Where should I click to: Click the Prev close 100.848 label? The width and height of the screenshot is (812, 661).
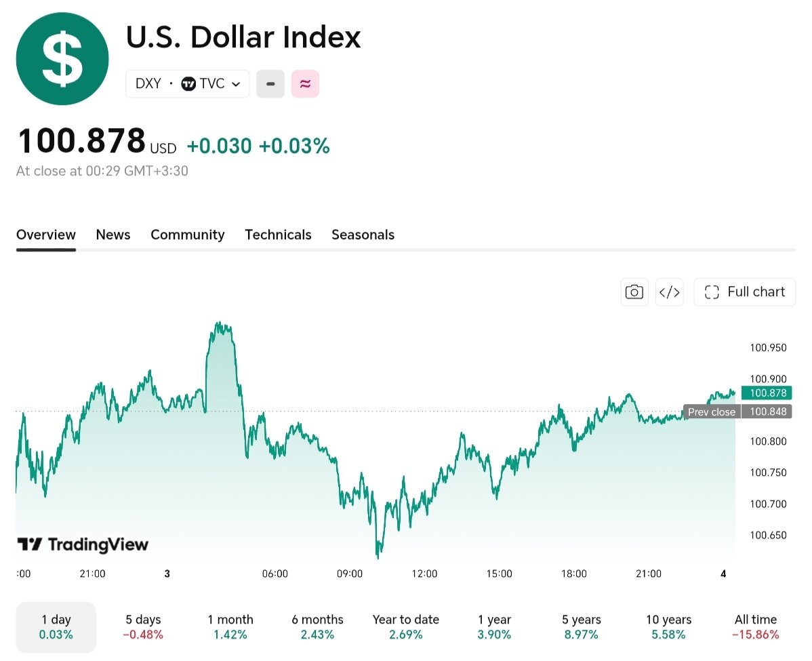point(737,412)
